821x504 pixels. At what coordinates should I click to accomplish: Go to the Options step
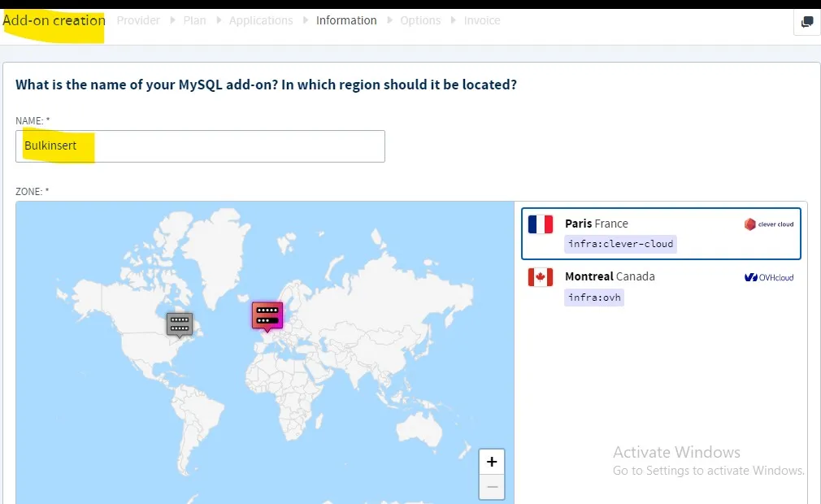pyautogui.click(x=420, y=20)
